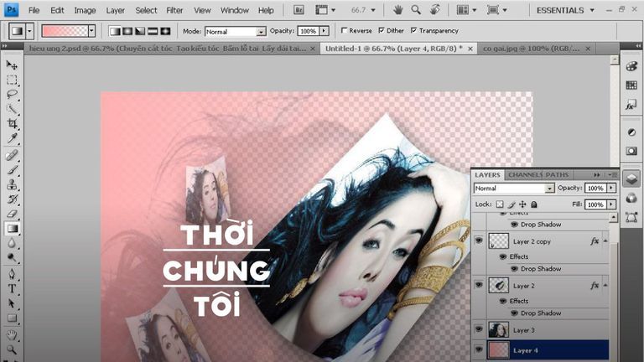Select the Rectangular Marquee tool
The image size is (644, 362).
point(12,80)
